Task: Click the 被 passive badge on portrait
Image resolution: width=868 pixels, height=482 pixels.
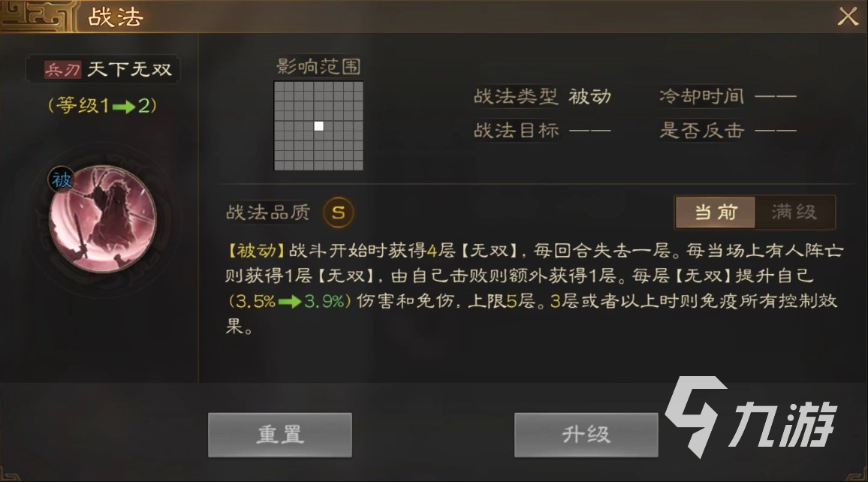Action: tap(62, 180)
